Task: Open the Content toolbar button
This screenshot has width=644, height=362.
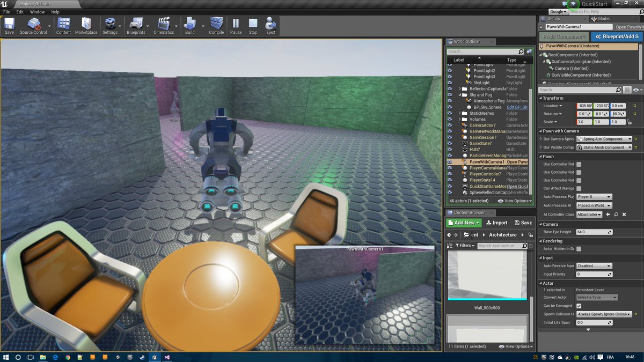Action: [x=63, y=26]
